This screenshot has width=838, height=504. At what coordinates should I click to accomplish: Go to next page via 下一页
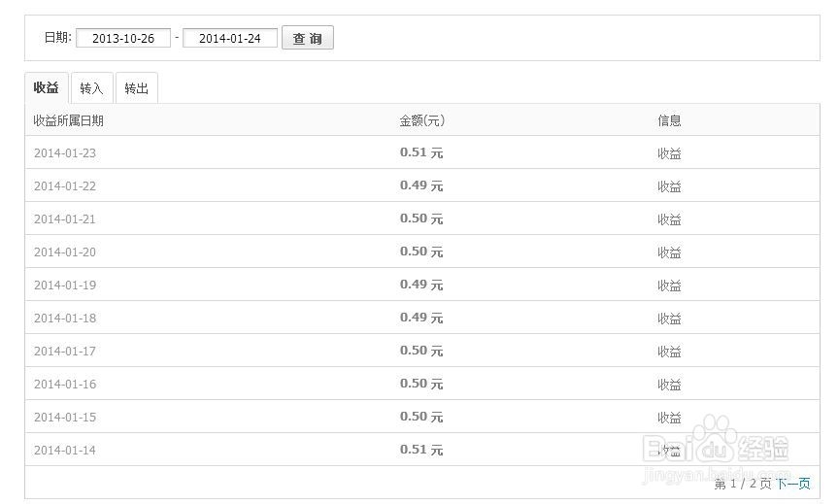click(792, 484)
